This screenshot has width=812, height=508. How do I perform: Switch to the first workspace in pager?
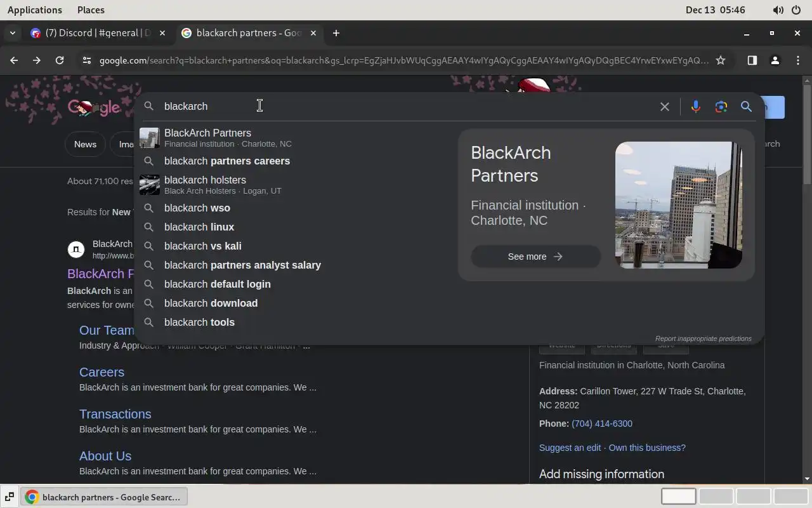pyautogui.click(x=679, y=497)
